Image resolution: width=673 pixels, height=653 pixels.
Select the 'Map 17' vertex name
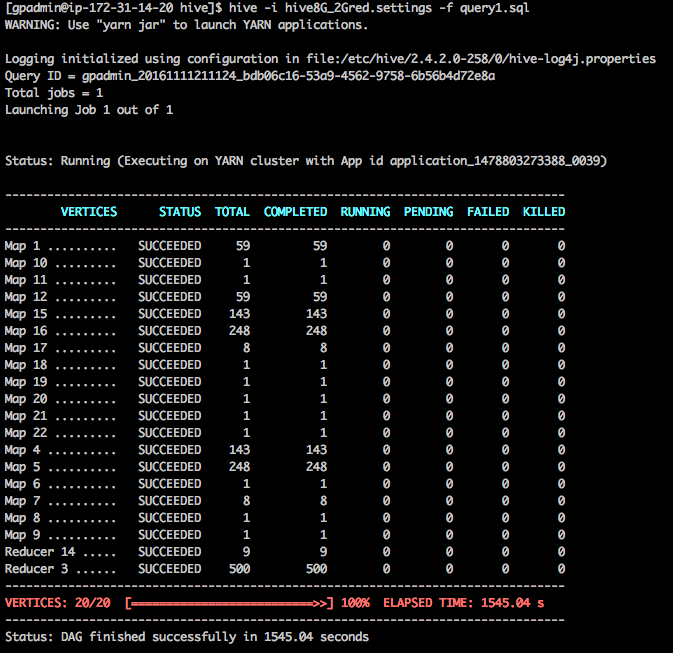26,348
